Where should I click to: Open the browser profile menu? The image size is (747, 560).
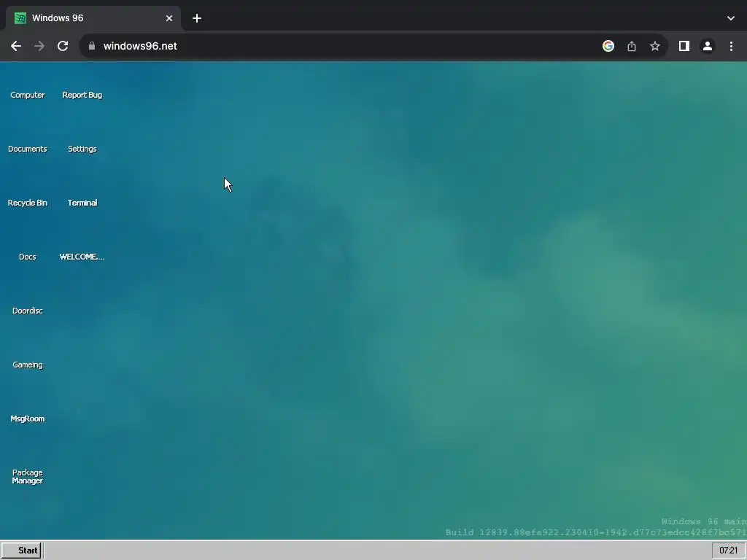(708, 46)
